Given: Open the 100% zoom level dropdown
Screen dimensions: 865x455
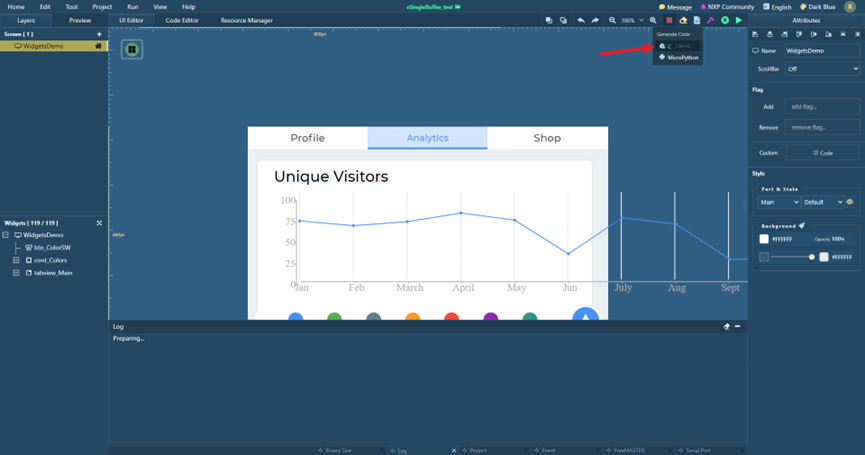Looking at the screenshot, I should (632, 20).
